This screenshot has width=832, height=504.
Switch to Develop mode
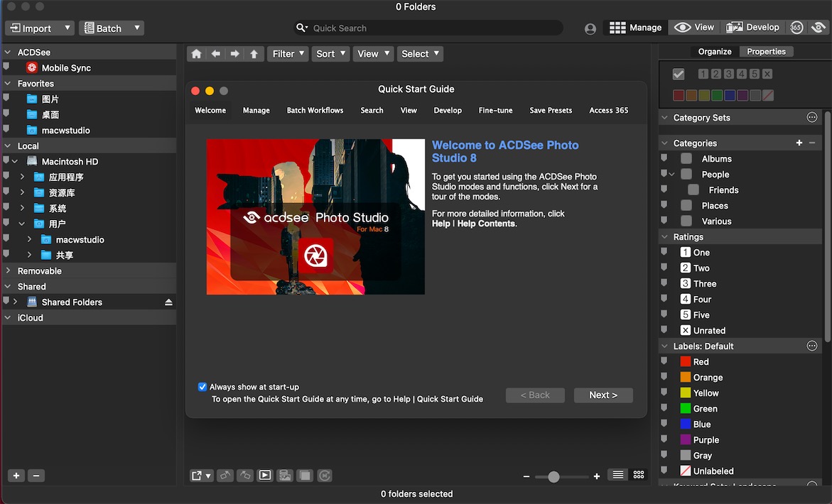[752, 28]
